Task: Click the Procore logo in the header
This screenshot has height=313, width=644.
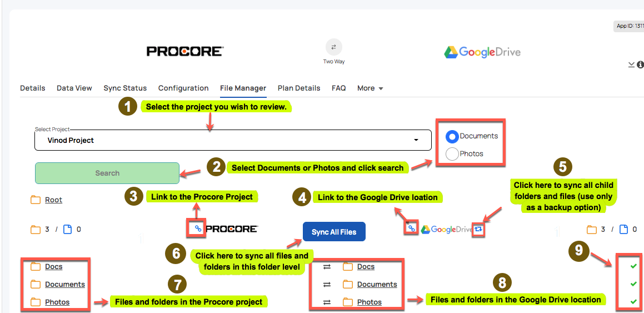Action: tap(185, 51)
